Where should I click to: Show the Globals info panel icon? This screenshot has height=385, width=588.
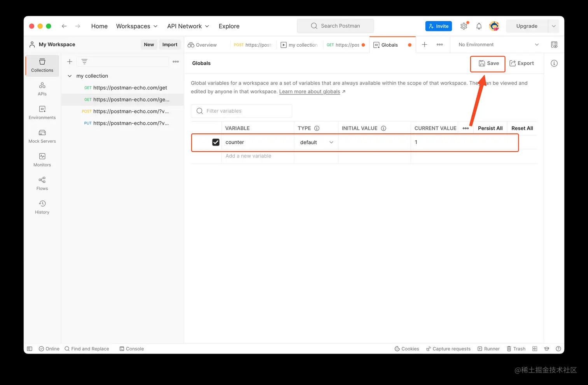554,63
